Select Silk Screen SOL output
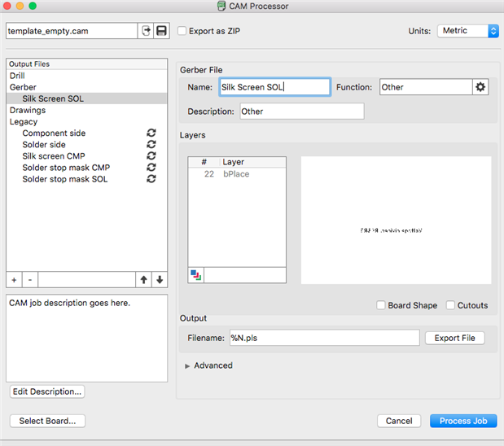This screenshot has width=504, height=446. coord(87,98)
